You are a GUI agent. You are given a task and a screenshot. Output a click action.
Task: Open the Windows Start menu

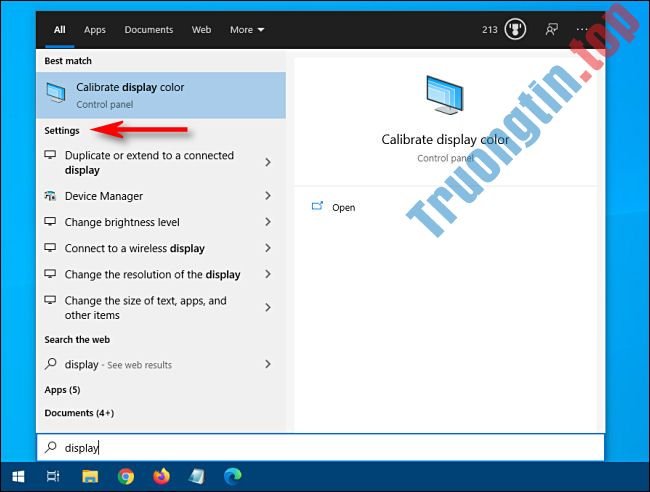point(18,477)
